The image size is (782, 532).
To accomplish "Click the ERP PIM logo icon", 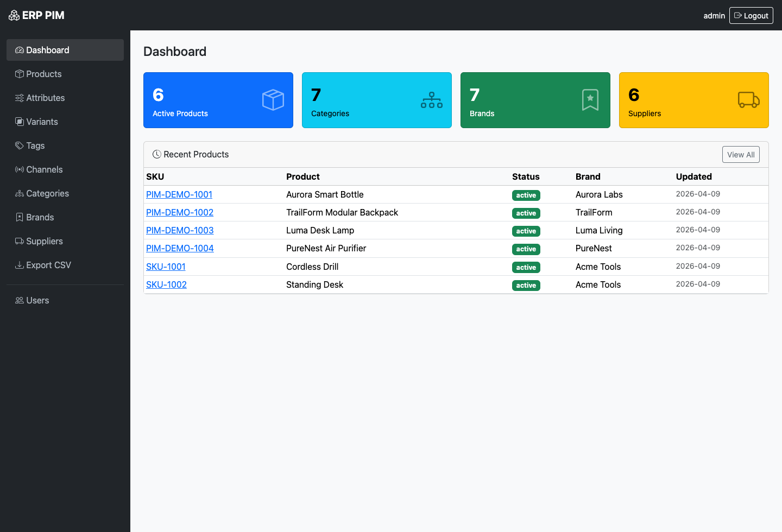I will point(14,15).
